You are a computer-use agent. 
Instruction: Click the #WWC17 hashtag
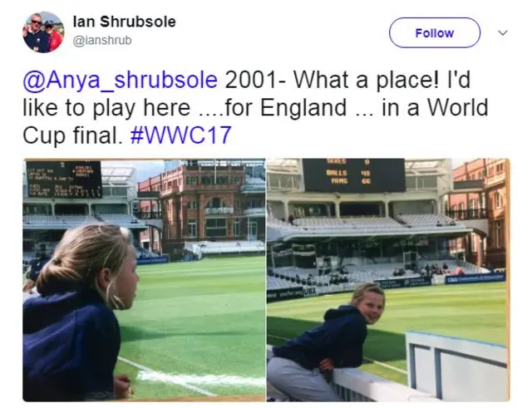pyautogui.click(x=181, y=135)
